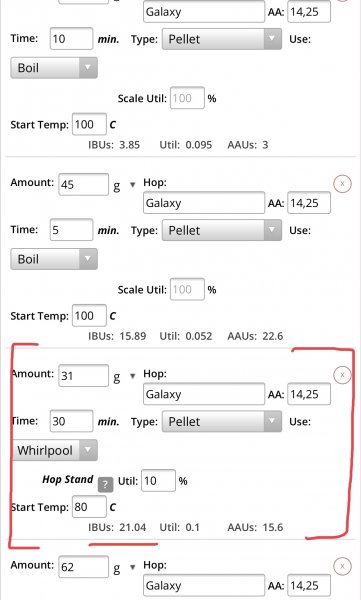The width and height of the screenshot is (361, 600).
Task: Open Pellet type dropdown for 30 min hop
Action: [222, 421]
